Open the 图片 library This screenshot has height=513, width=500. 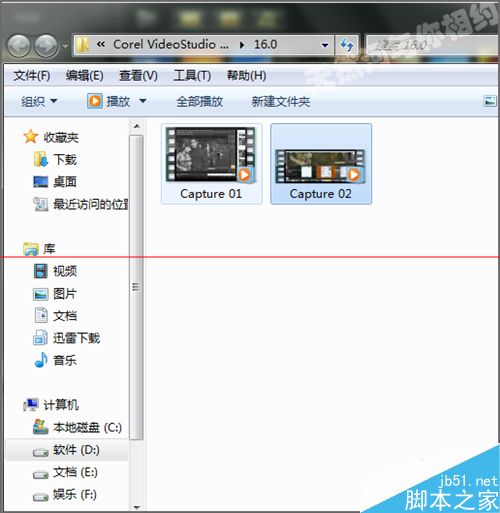[65, 294]
